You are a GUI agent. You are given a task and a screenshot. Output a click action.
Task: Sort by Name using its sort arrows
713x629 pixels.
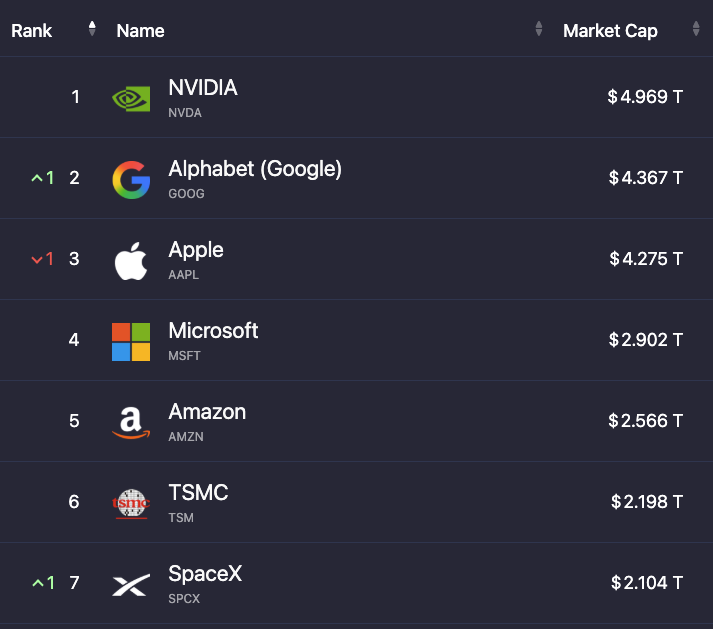click(539, 29)
